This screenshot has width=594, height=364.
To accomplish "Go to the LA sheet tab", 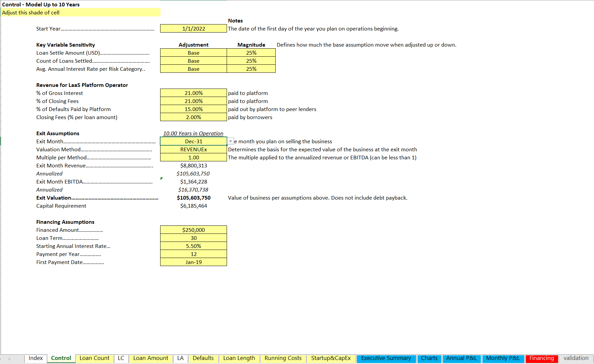I will pyautogui.click(x=181, y=358).
